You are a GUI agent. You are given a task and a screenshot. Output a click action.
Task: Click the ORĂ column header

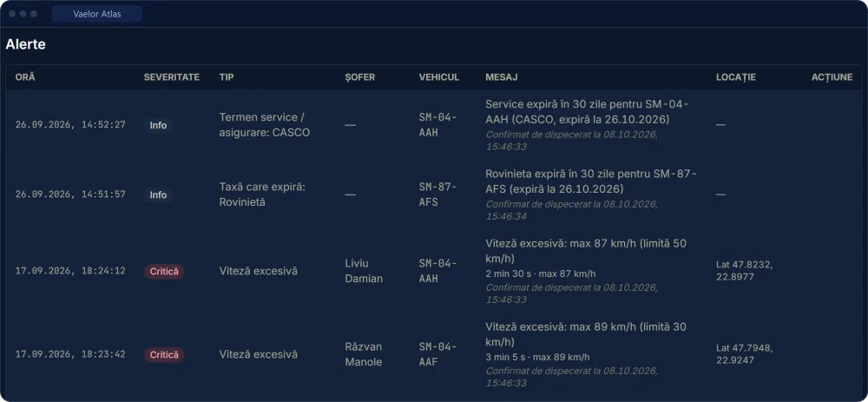click(x=25, y=77)
